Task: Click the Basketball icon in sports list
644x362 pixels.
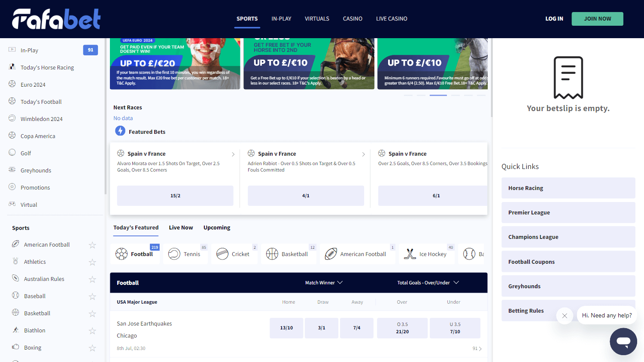Action: click(x=15, y=313)
